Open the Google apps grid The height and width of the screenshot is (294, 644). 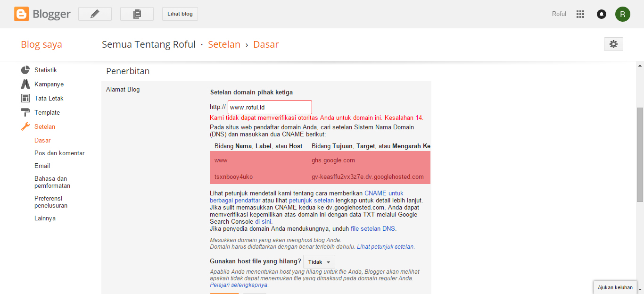[580, 14]
